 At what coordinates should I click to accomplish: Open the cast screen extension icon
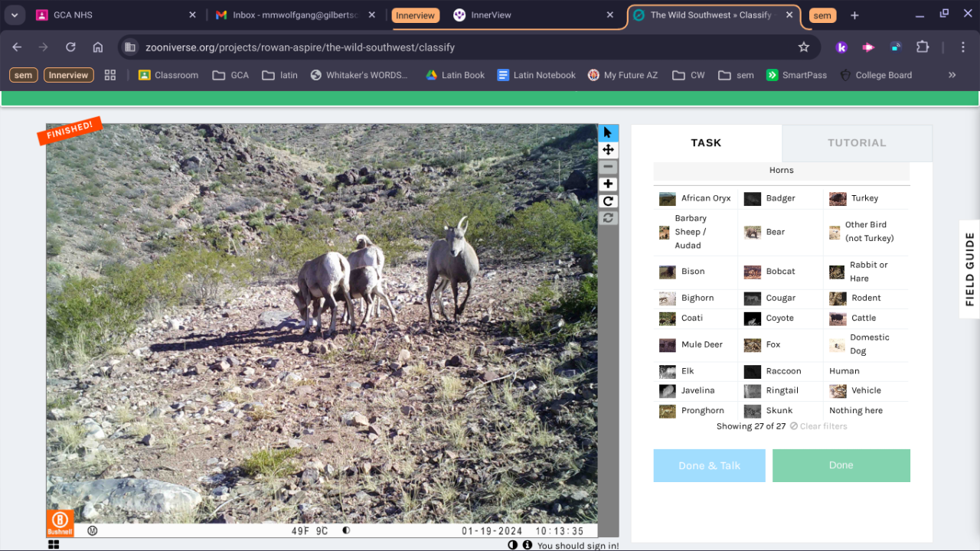(896, 47)
